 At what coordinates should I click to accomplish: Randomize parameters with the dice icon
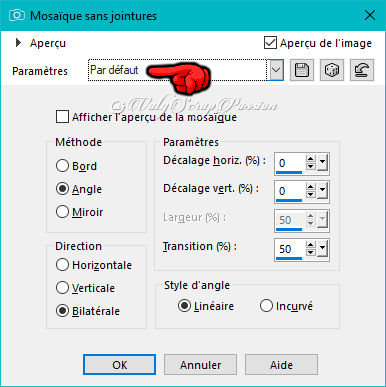click(332, 70)
